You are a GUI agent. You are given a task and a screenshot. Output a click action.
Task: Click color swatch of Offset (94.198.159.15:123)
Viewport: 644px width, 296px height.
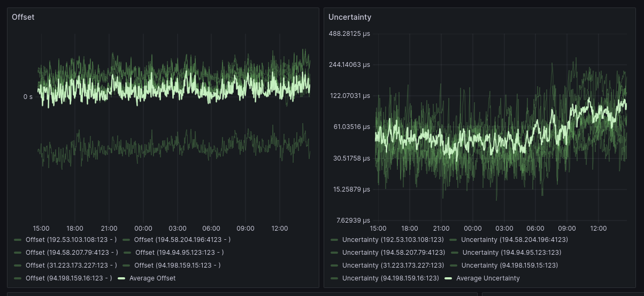point(126,265)
